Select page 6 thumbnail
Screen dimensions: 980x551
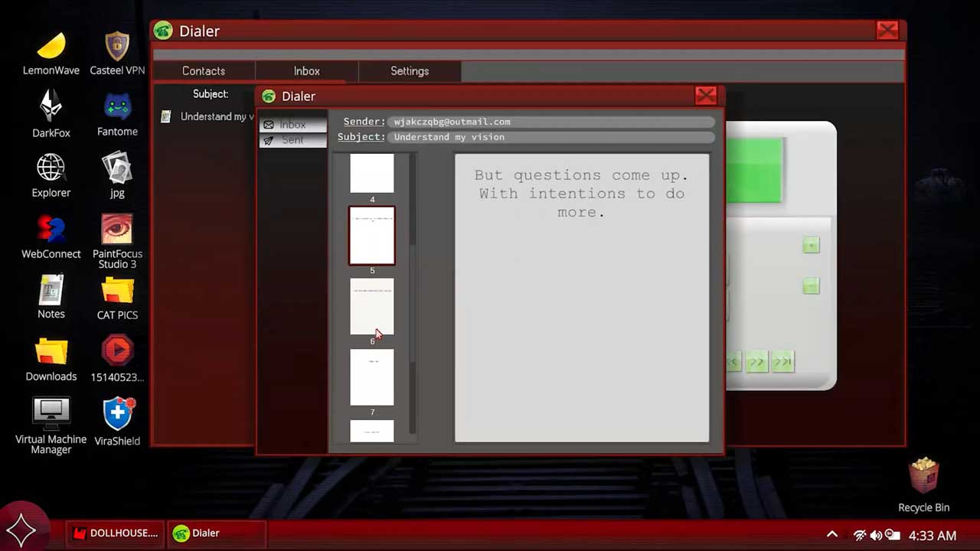[x=372, y=306]
